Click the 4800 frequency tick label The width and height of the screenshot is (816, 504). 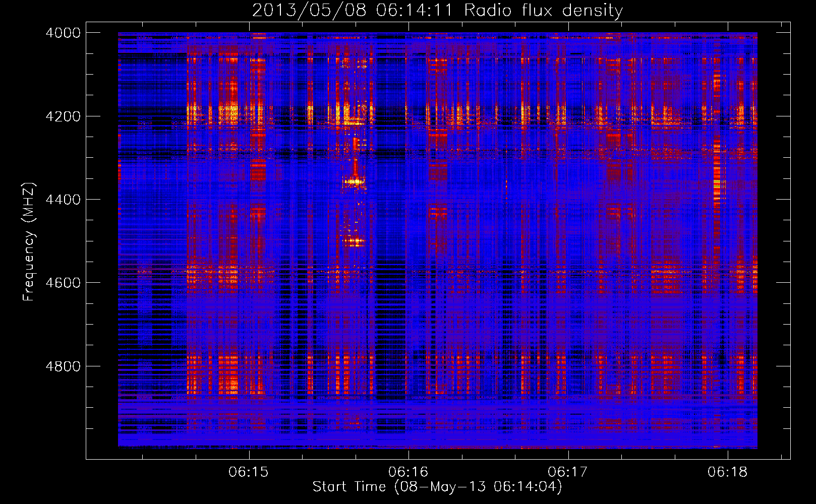click(x=63, y=366)
